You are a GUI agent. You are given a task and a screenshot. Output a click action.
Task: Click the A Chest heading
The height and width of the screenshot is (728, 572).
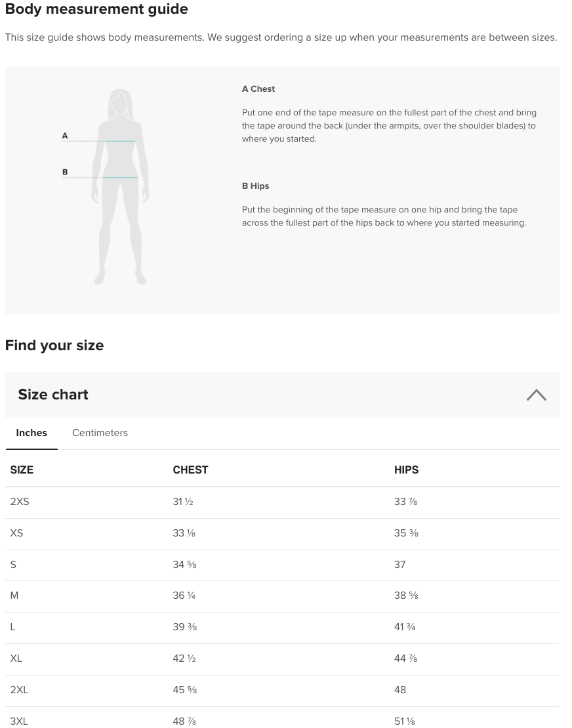(258, 89)
